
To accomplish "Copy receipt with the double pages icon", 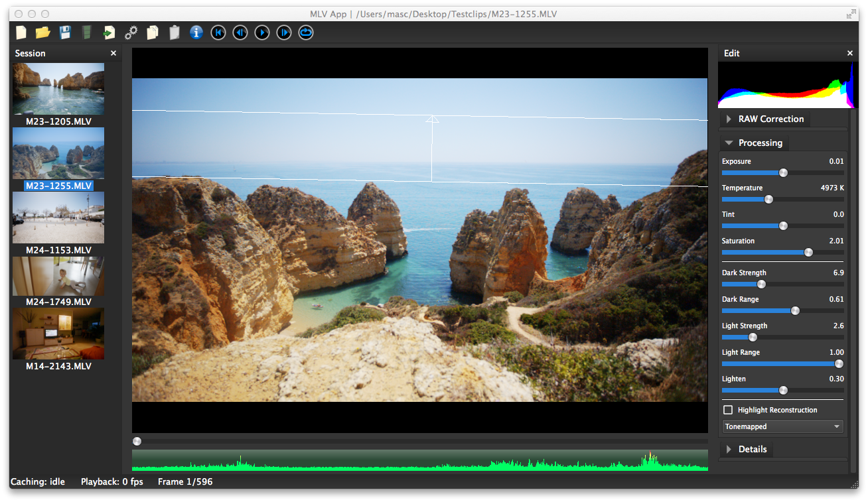I will (x=153, y=32).
